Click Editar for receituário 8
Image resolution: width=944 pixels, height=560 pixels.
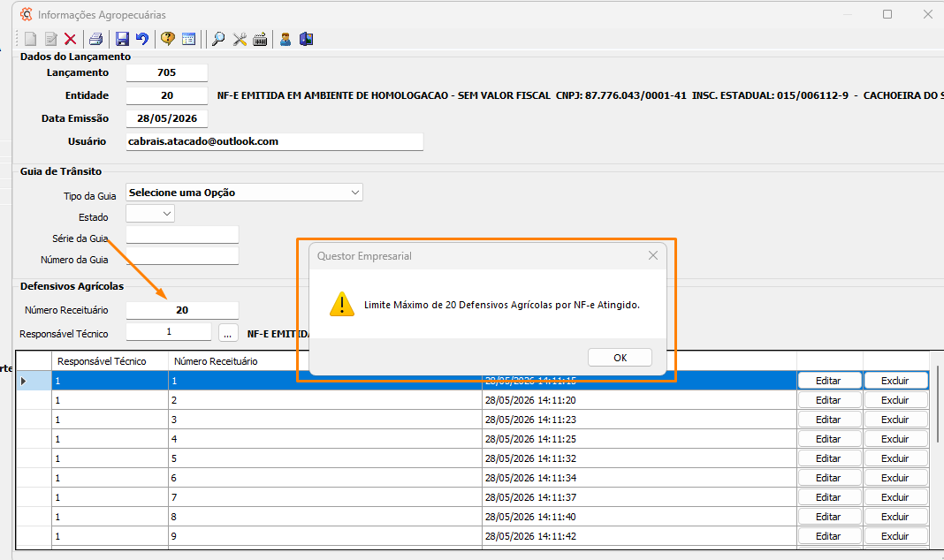pos(829,517)
